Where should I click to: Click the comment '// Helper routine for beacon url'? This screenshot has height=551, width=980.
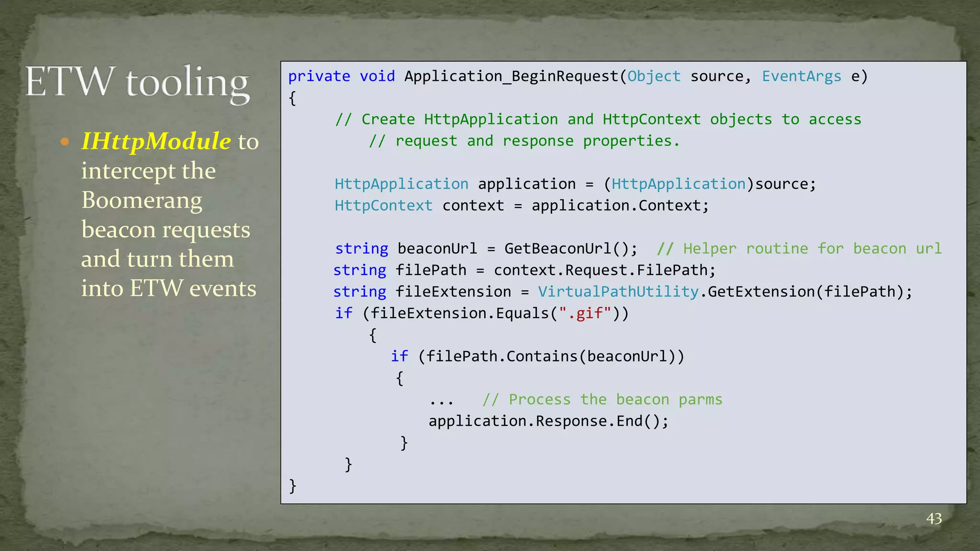(x=799, y=249)
